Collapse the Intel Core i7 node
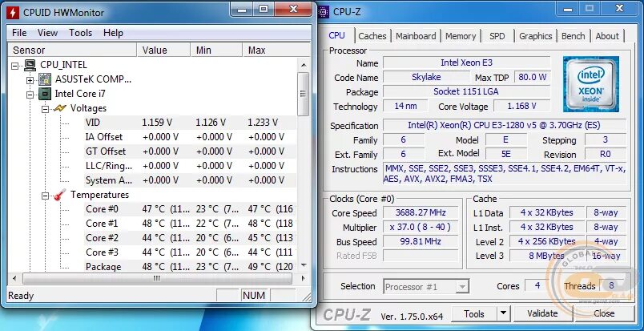Screen dimensions: 644x331 click(x=30, y=94)
